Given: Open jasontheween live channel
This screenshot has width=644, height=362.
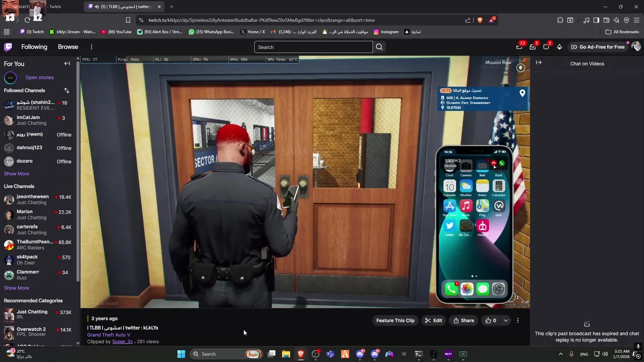Looking at the screenshot, I should (38, 199).
